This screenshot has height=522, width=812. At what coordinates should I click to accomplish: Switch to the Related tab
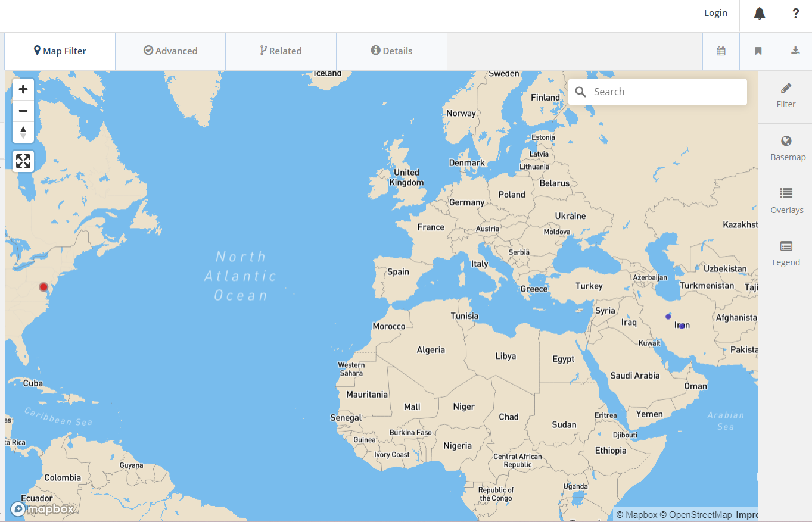coord(281,51)
